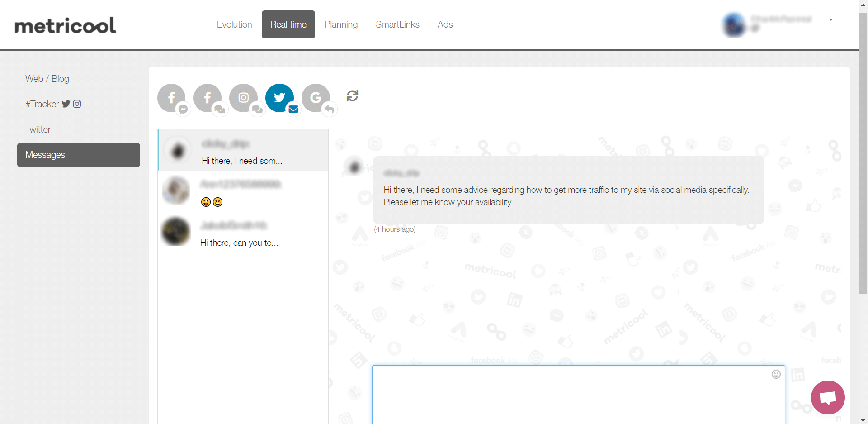Screen dimensions: 868x424
Task: Click the metricool logo
Action: click(65, 25)
